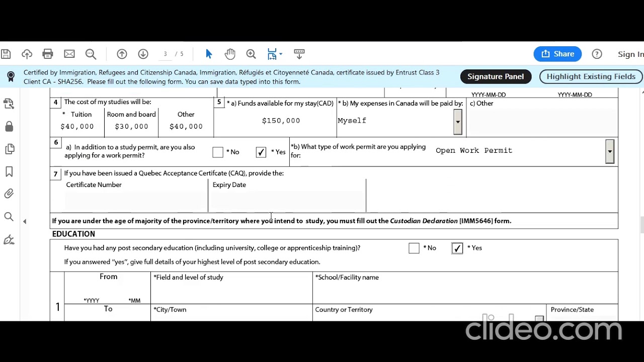The height and width of the screenshot is (362, 644).
Task: Uncheck the Yes box for work permit question
Action: point(261,152)
